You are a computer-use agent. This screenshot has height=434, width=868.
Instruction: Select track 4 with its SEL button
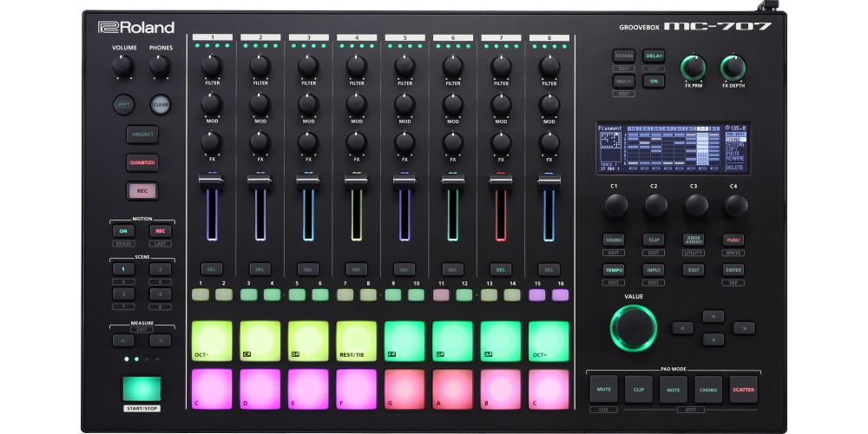357,269
